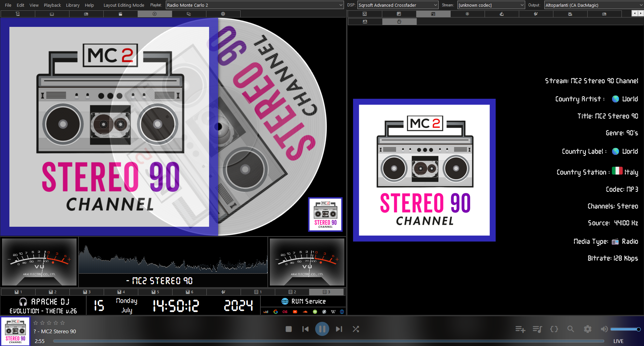Open the Library menu
Screen dimensions: 644x346
point(73,5)
